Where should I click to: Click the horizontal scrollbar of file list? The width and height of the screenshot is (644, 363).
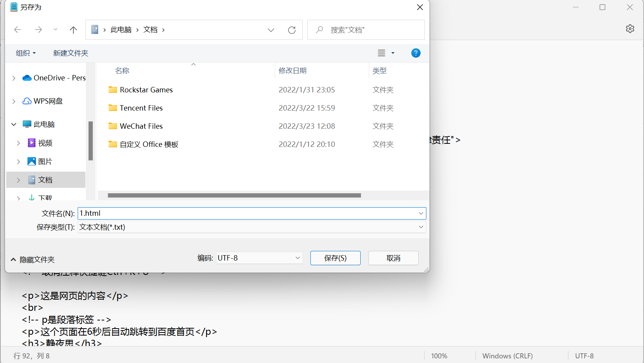[234, 196]
